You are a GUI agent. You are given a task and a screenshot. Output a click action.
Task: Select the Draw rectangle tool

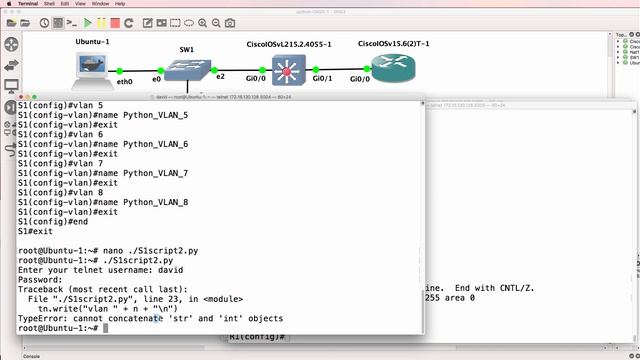(175, 23)
